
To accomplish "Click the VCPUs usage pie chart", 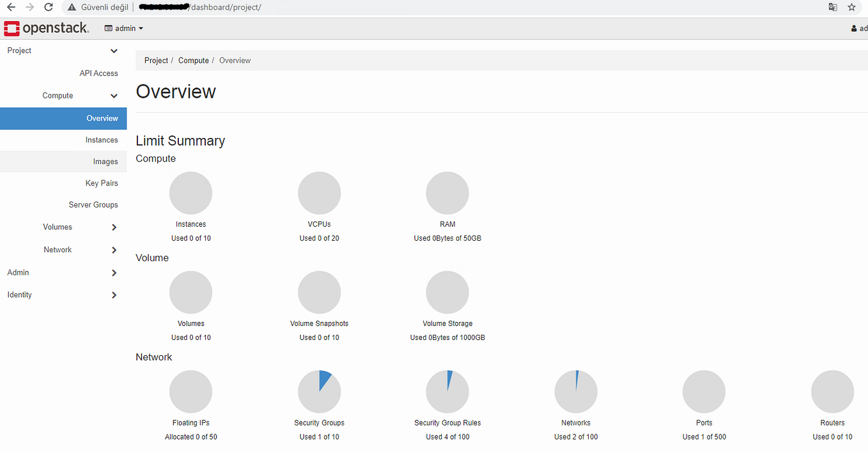I will click(319, 193).
